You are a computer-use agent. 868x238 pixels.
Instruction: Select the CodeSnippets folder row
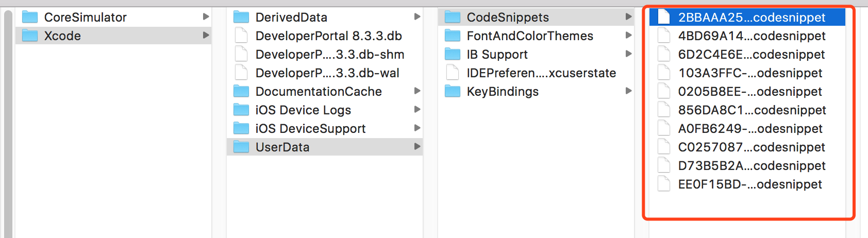(536, 18)
